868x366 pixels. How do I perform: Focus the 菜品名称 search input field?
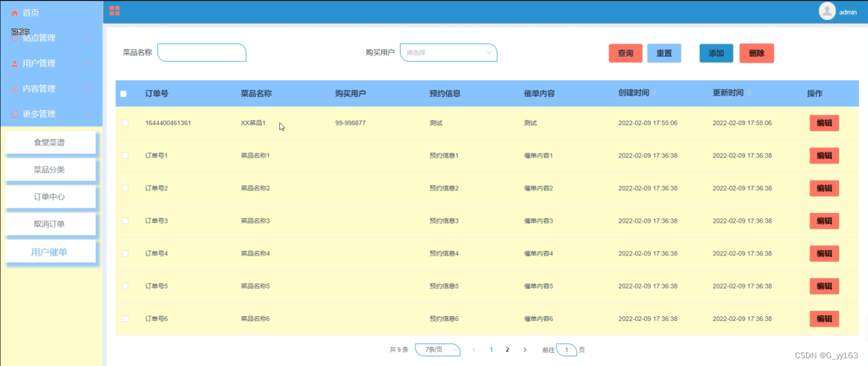pyautogui.click(x=202, y=52)
